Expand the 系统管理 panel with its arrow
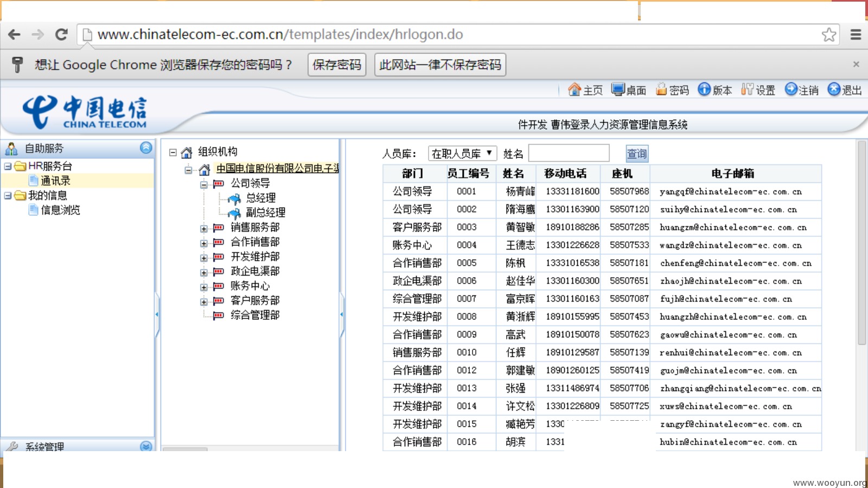868x488 pixels. (146, 446)
